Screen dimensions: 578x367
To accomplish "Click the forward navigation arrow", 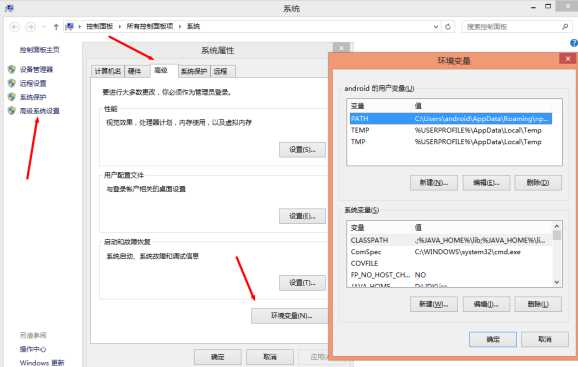I will 30,27.
